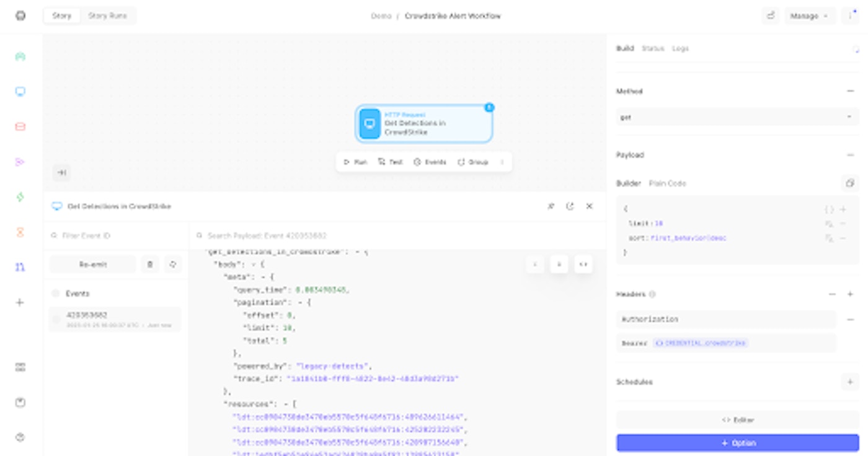Close the Get Detections events panel
Image resolution: width=868 pixels, height=456 pixels.
pos(590,206)
